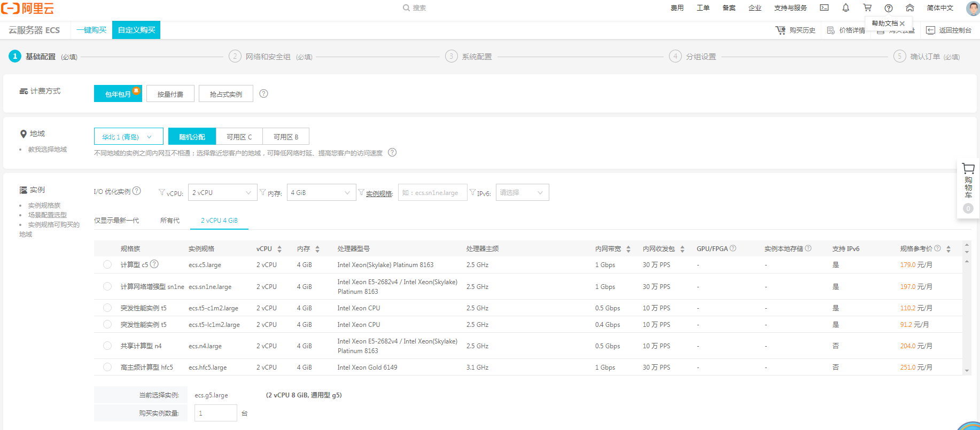980x430 pixels.
Task: Click the Cloud Shell terminal icon
Action: pos(824,8)
